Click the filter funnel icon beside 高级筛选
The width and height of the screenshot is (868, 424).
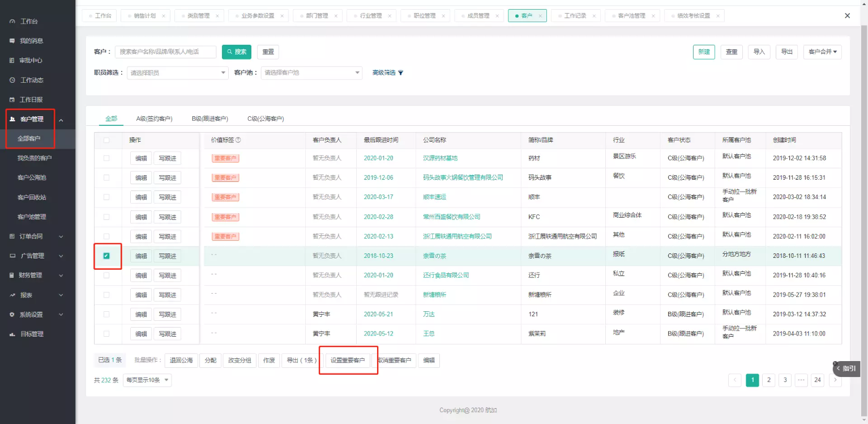point(401,73)
